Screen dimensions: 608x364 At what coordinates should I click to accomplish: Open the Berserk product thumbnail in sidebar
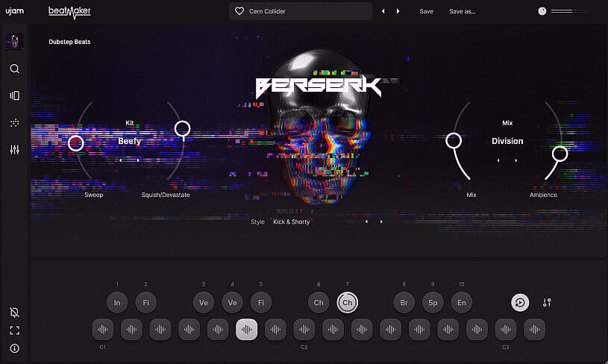(x=15, y=42)
